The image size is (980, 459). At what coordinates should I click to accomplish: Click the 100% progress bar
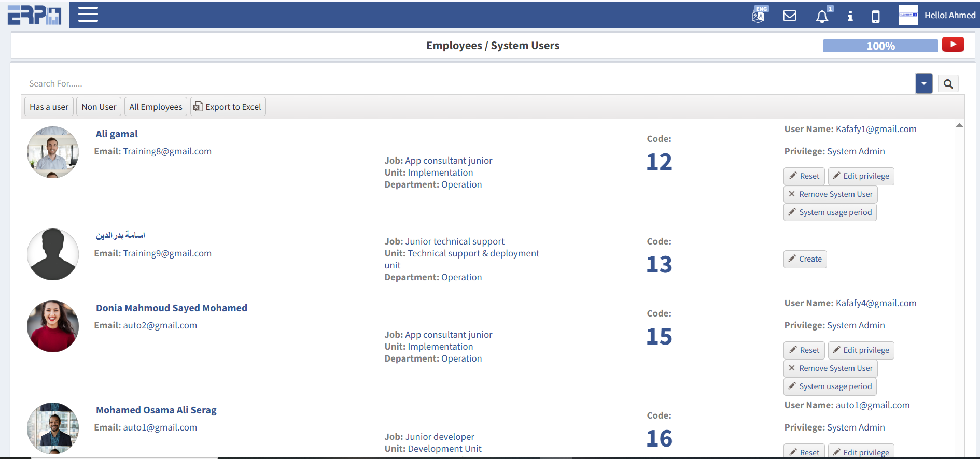point(880,46)
